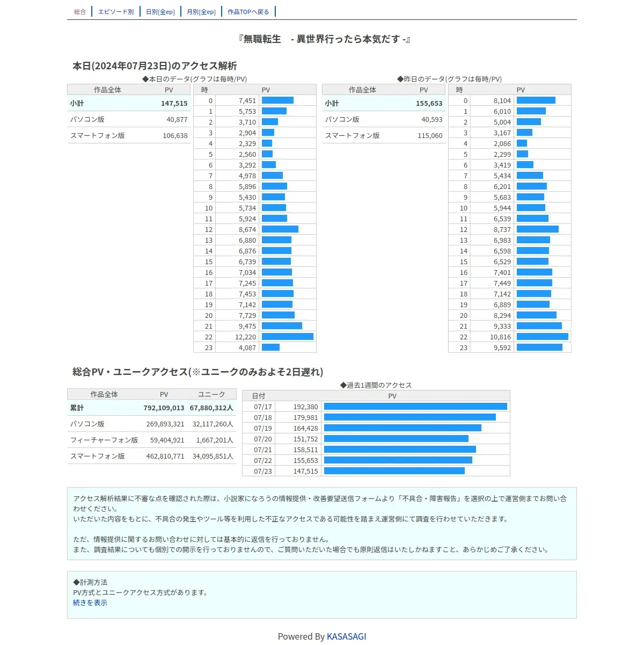Click yesterday's 小計 value 155,653
The image size is (644, 645).
click(429, 104)
